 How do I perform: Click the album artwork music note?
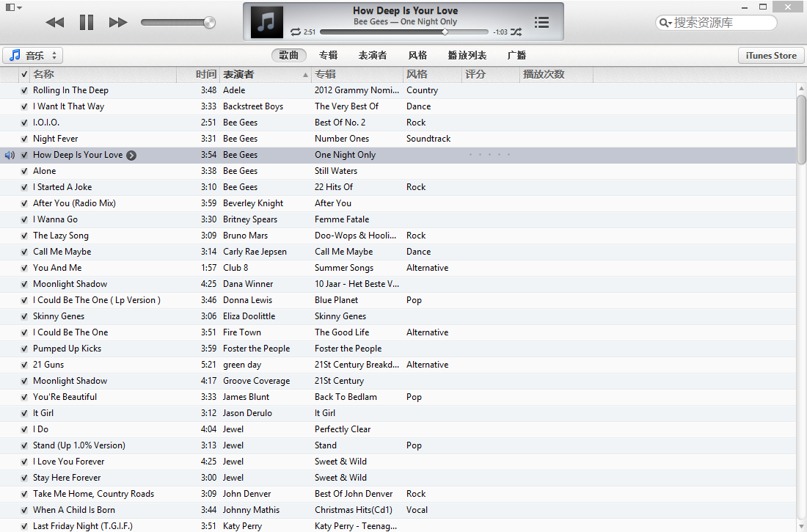tap(266, 22)
